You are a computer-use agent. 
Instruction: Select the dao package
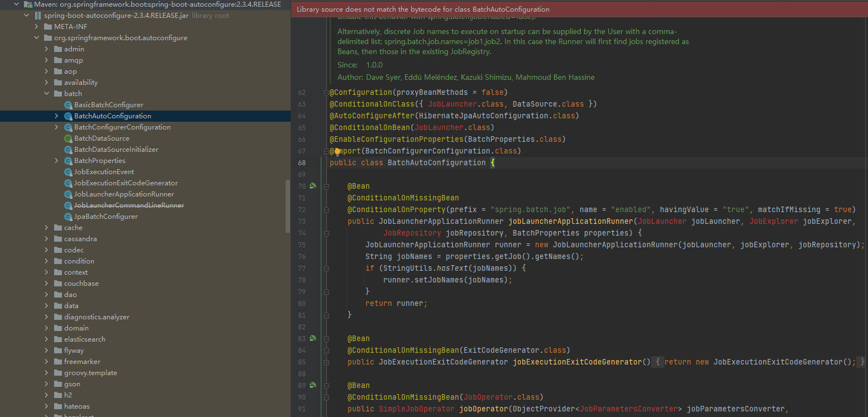70,295
